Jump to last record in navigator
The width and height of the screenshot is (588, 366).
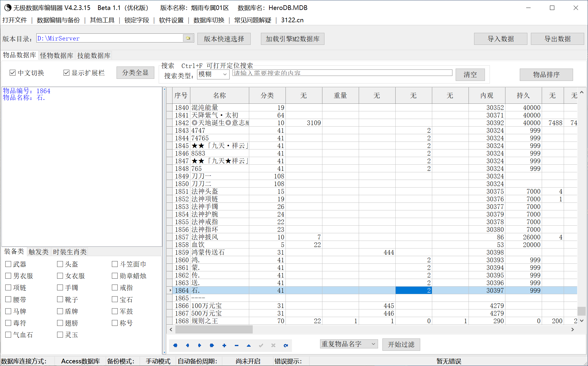tap(212, 345)
